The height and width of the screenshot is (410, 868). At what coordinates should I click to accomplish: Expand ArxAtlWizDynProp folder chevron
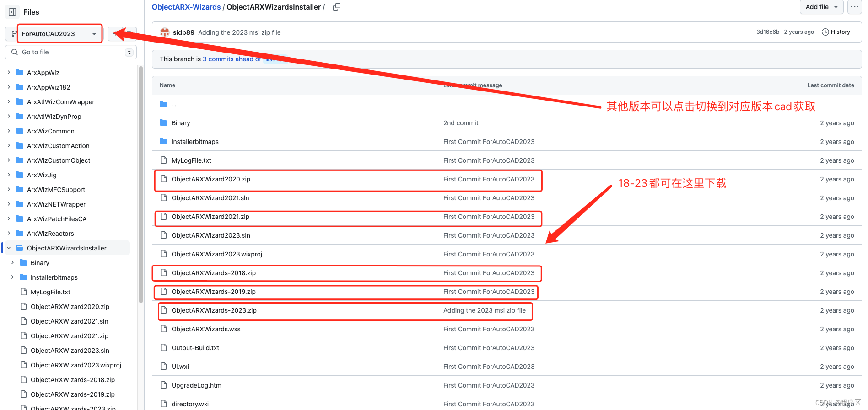(x=9, y=116)
